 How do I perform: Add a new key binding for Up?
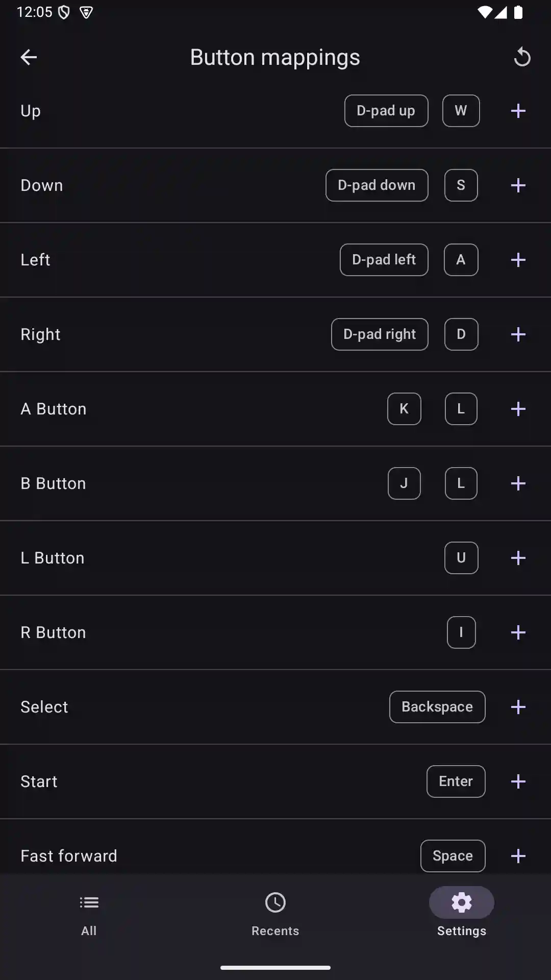coord(518,111)
